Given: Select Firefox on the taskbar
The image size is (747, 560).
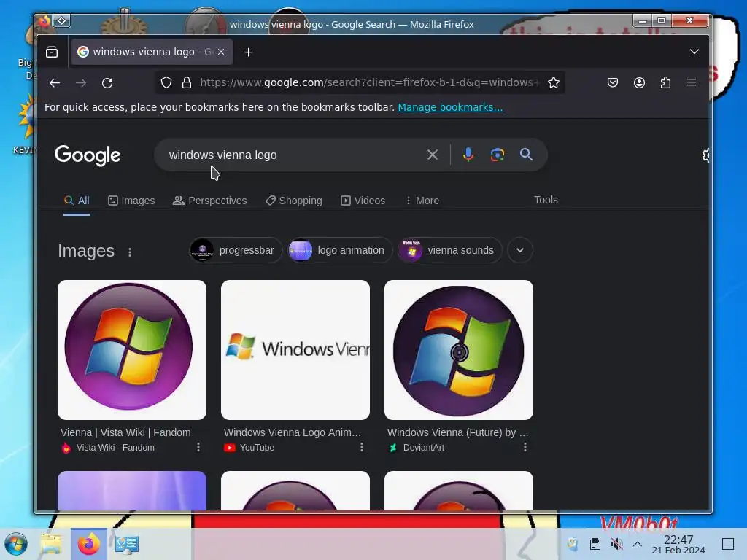Looking at the screenshot, I should pyautogui.click(x=89, y=544).
